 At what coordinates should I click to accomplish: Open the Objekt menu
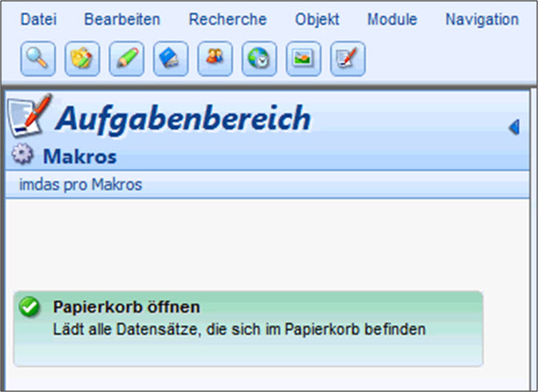tap(317, 19)
